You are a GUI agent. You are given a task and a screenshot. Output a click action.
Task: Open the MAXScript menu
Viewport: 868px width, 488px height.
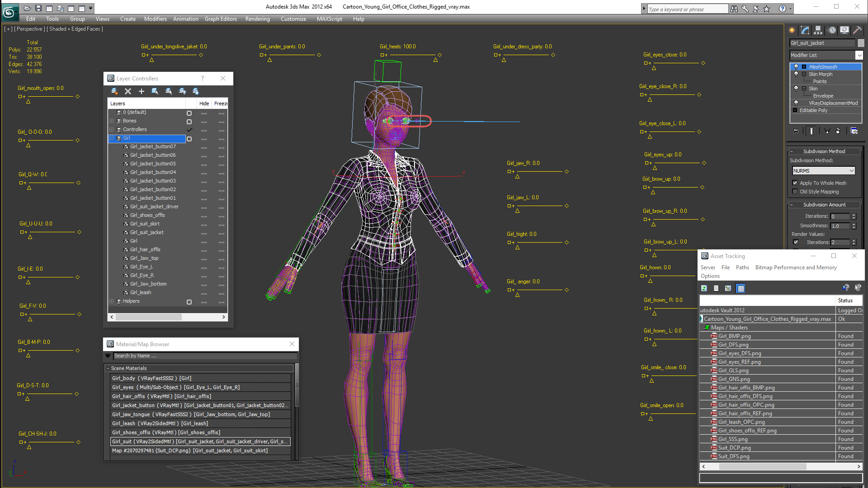329,19
